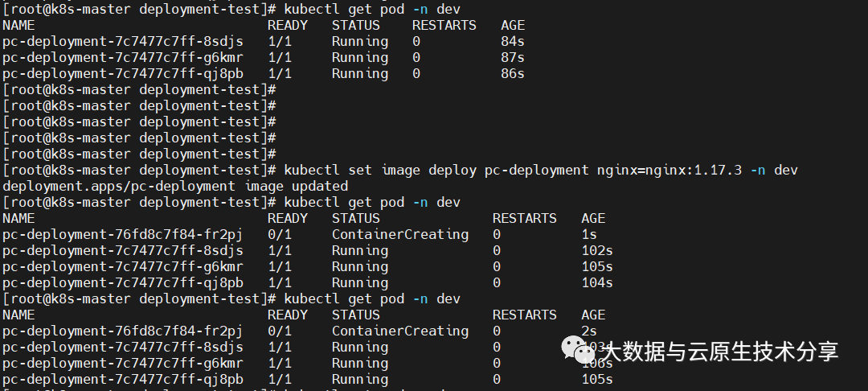Select the 'deployment.apps/pc-deployment image updated' output line
868x391 pixels.
point(175,186)
